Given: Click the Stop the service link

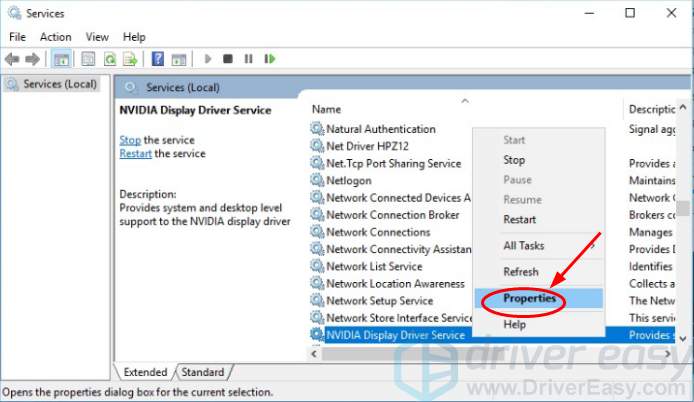Looking at the screenshot, I should point(130,140).
